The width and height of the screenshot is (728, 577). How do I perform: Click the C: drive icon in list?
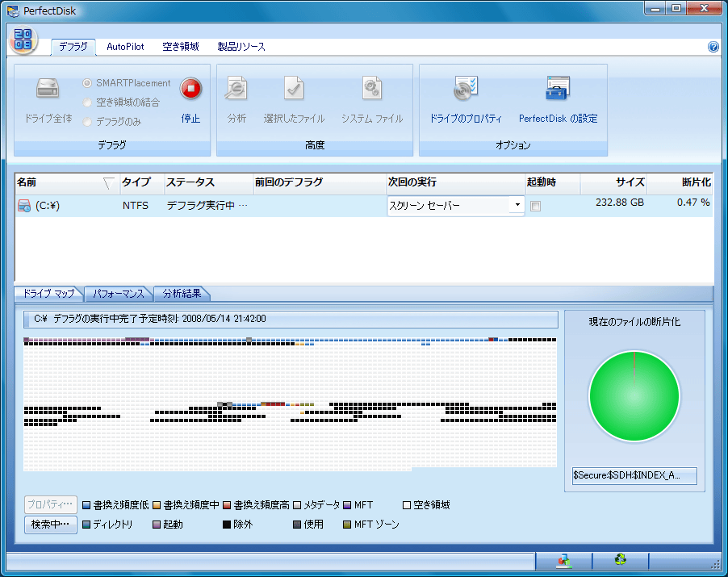click(24, 206)
